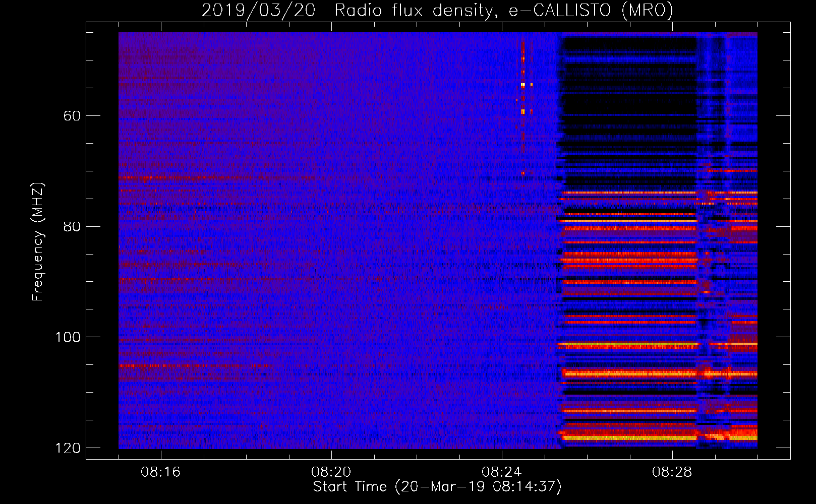This screenshot has height=504, width=816.
Task: Click the 120 frequency tick label
Action: pyautogui.click(x=68, y=448)
